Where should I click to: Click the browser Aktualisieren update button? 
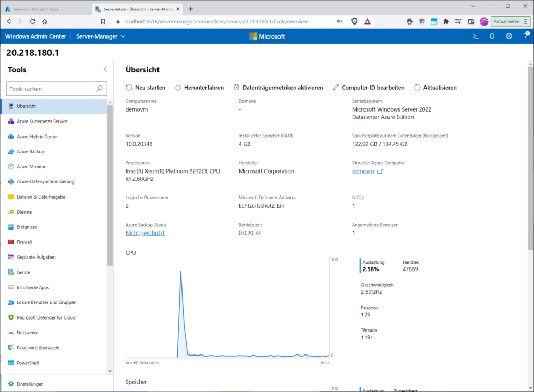click(511, 21)
